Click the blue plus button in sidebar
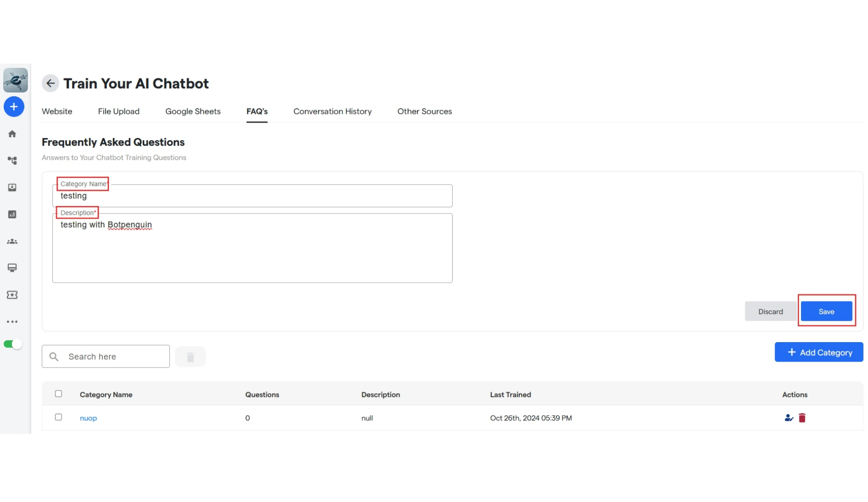 coord(14,107)
